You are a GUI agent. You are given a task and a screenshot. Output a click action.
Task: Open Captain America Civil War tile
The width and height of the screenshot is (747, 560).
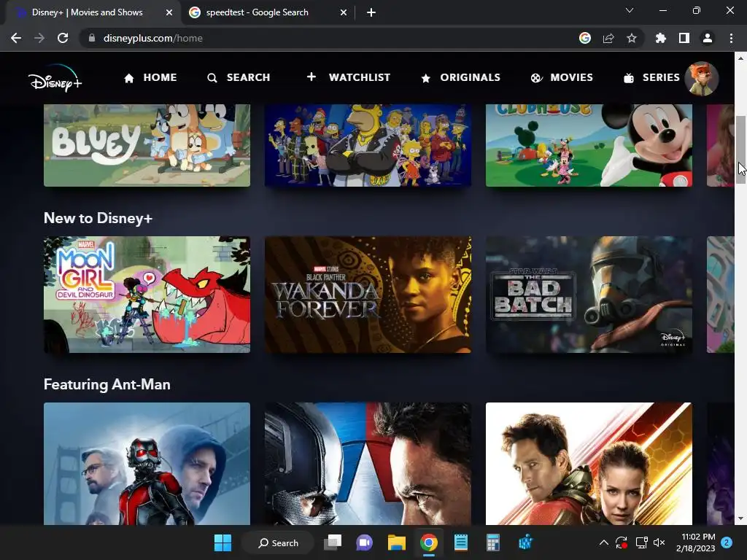pos(368,463)
